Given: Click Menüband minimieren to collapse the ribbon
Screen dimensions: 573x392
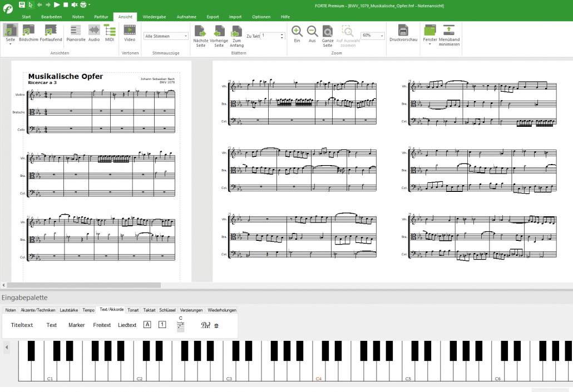Looking at the screenshot, I should click(x=449, y=34).
